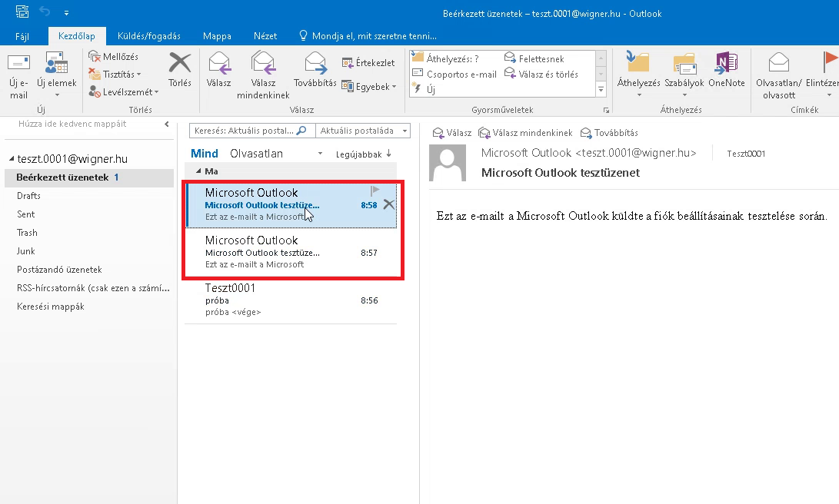Open the Levélszemét (Junk) dropdown
Image resolution: width=839 pixels, height=504 pixels.
(x=124, y=92)
